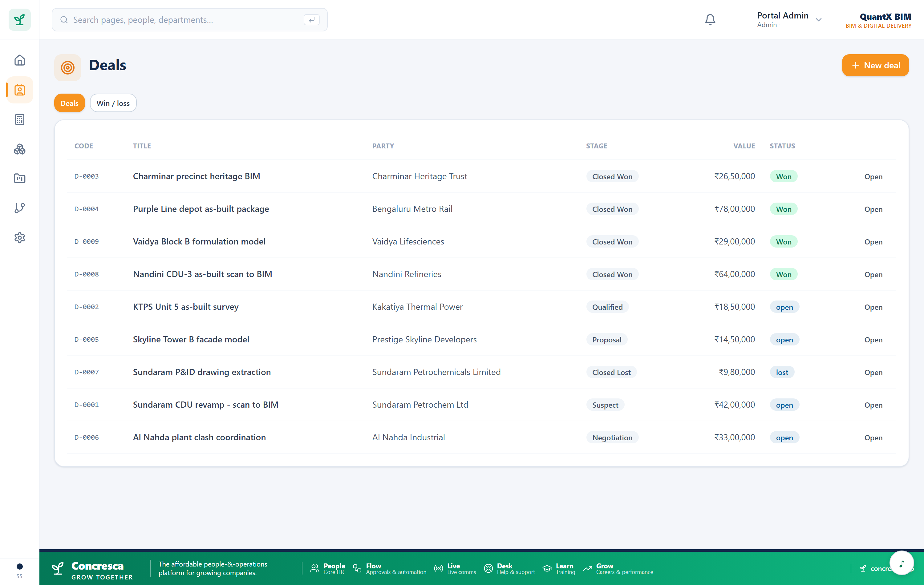
Task: Click Open for Al Nahda plant deal
Action: (x=873, y=437)
